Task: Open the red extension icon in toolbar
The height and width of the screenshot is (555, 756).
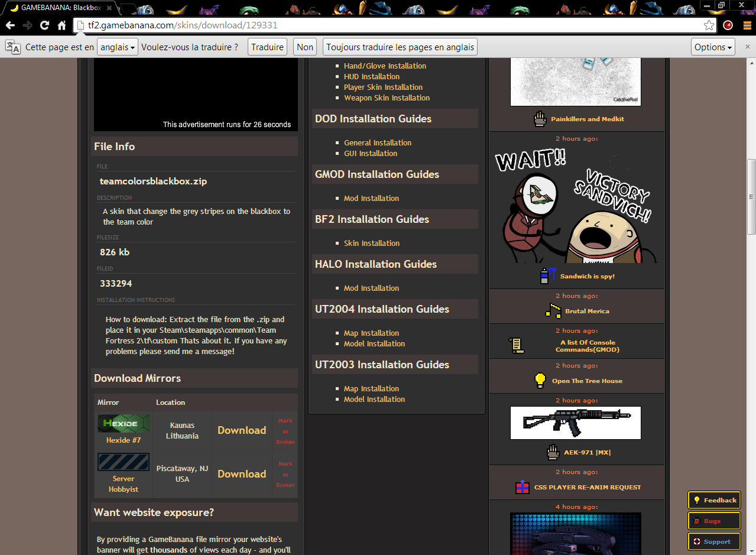Action: click(x=728, y=25)
